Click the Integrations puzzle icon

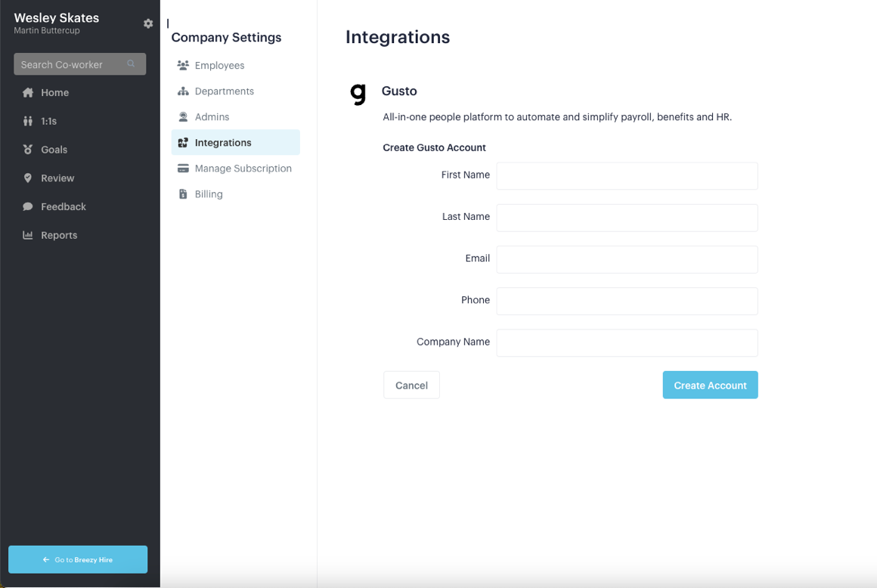[183, 143]
